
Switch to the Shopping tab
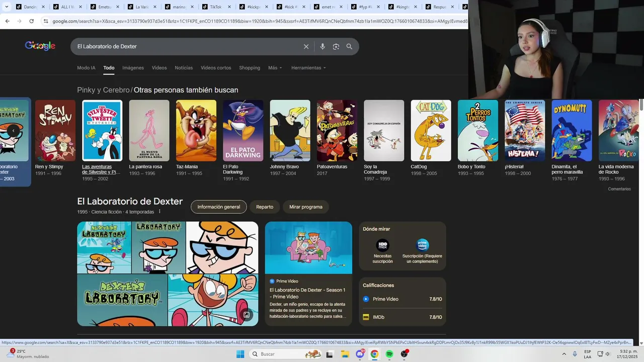click(x=250, y=68)
